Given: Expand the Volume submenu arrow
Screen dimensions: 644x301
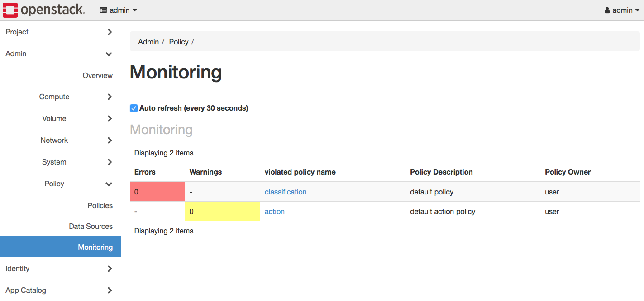Looking at the screenshot, I should tap(110, 118).
